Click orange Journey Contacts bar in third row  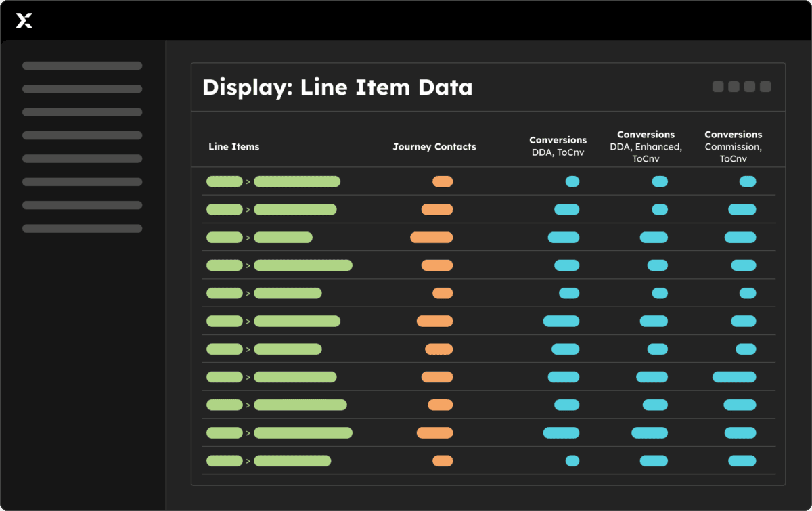tap(432, 238)
